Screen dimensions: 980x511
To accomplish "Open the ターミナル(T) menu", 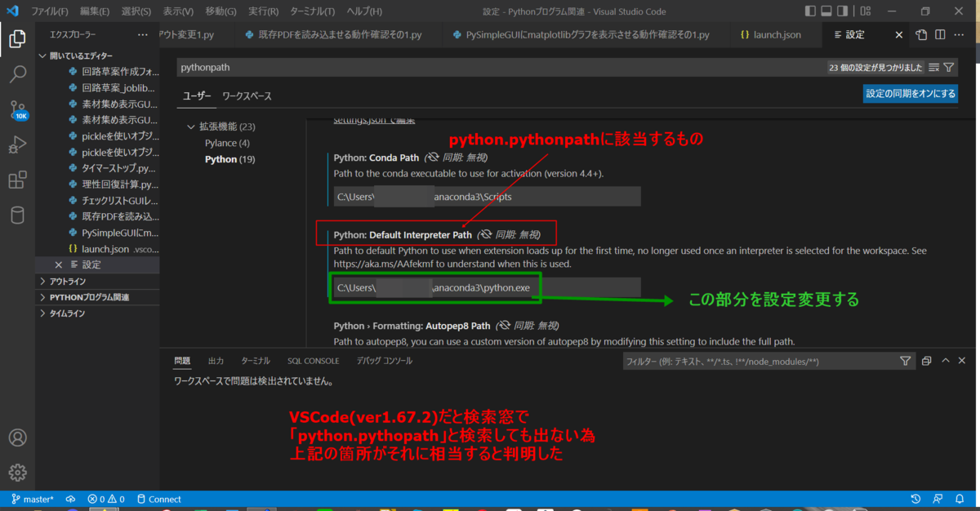I will (313, 11).
